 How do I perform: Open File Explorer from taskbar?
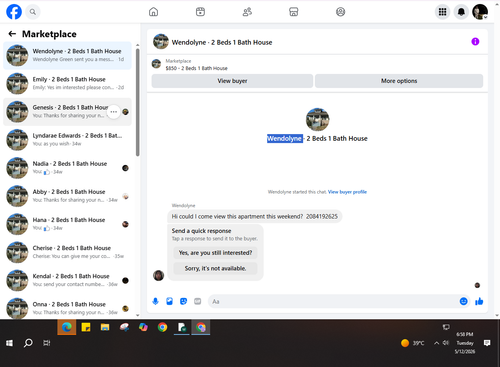click(x=105, y=327)
